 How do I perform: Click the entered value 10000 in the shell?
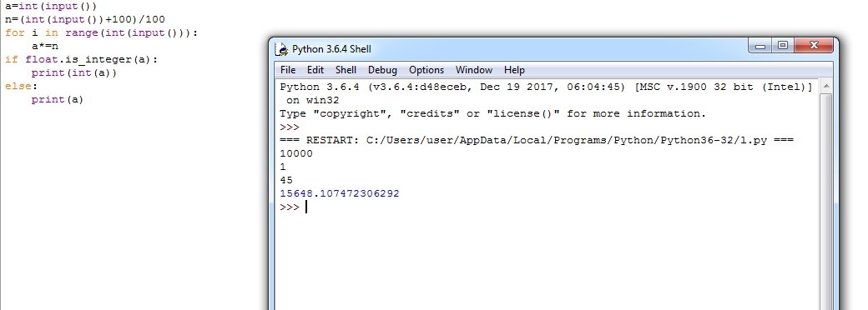coord(296,153)
